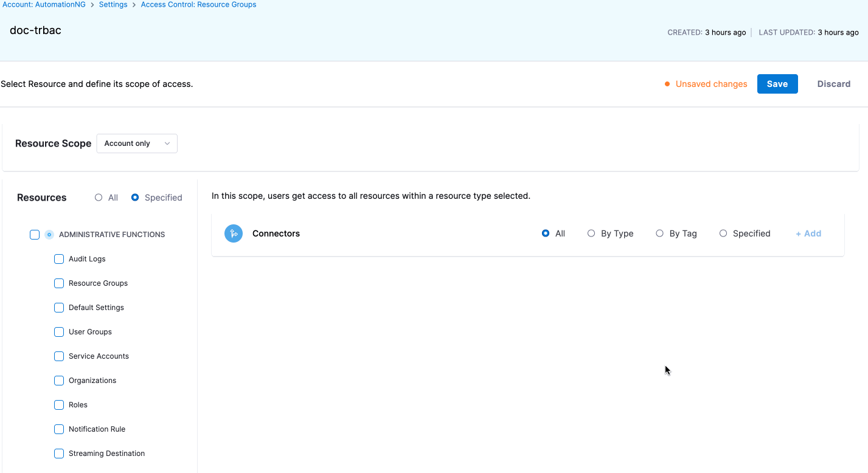Image resolution: width=868 pixels, height=473 pixels.
Task: Choose All radio under Resources
Action: pyautogui.click(x=99, y=198)
